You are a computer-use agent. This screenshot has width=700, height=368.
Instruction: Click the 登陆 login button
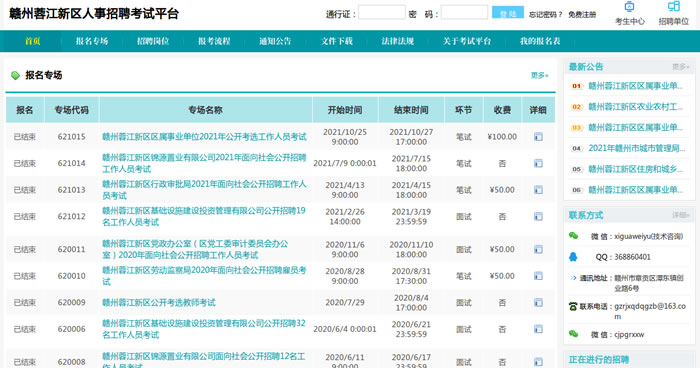coord(508,13)
